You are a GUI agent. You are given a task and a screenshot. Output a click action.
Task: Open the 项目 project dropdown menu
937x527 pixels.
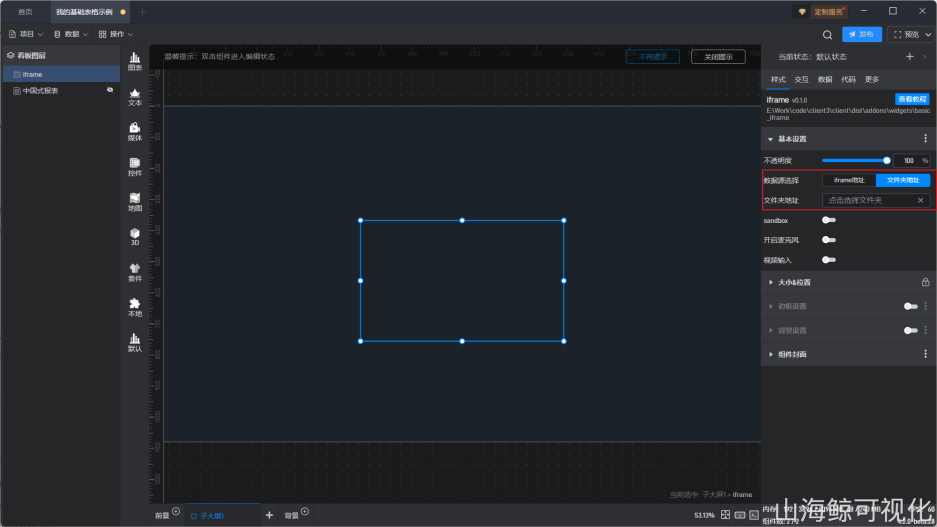coord(26,34)
